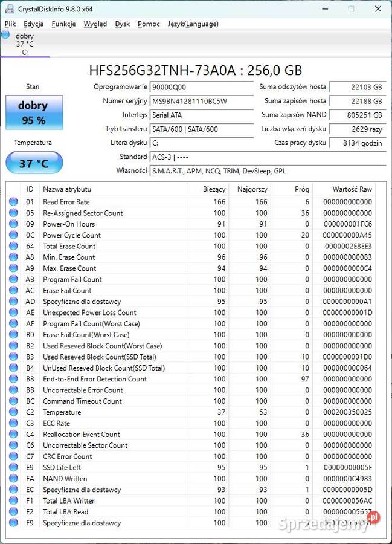Screen dimensions: 392x544
Task: Select the Used Reseved Block Count(SSD Total) row
Action: (x=191, y=357)
